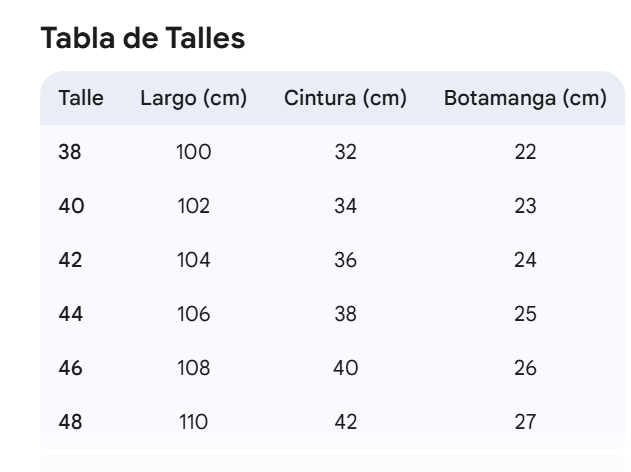Click the Largo value 110

[x=194, y=422]
